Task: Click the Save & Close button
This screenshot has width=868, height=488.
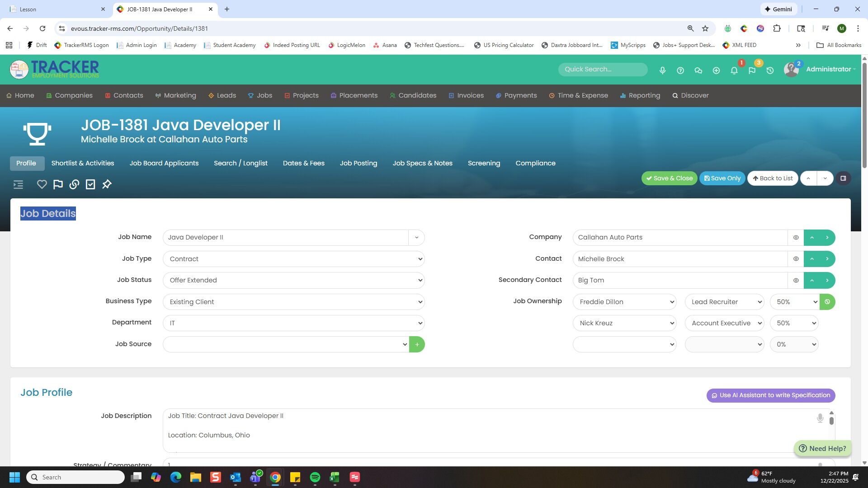Action: pos(669,178)
